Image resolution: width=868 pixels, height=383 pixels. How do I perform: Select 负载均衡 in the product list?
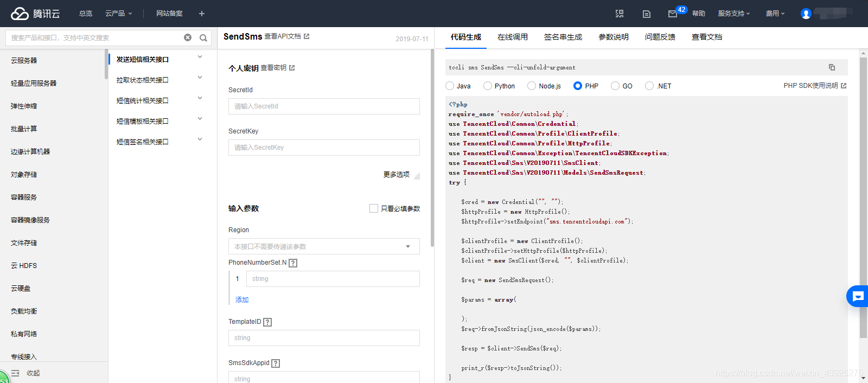click(x=24, y=311)
